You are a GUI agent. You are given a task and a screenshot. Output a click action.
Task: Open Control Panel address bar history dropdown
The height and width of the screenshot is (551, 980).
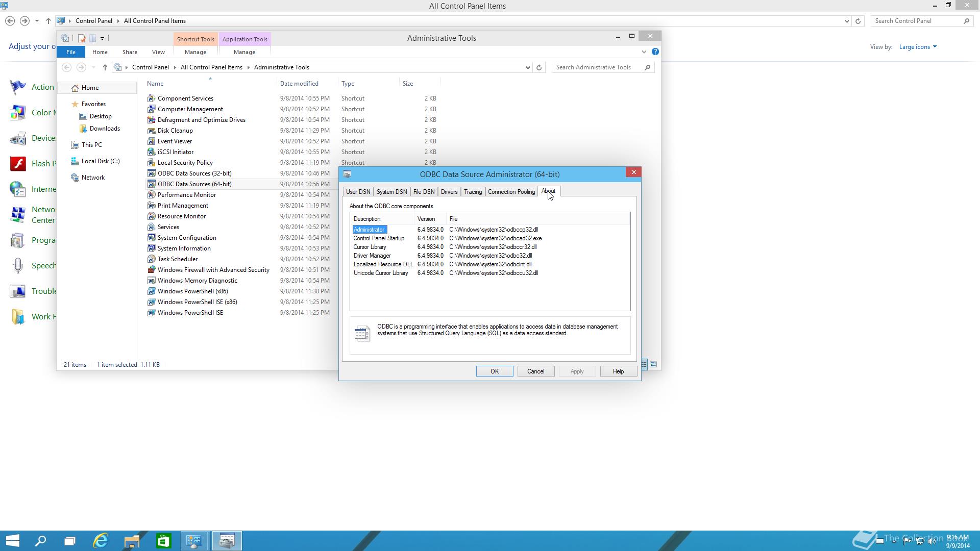[847, 21]
